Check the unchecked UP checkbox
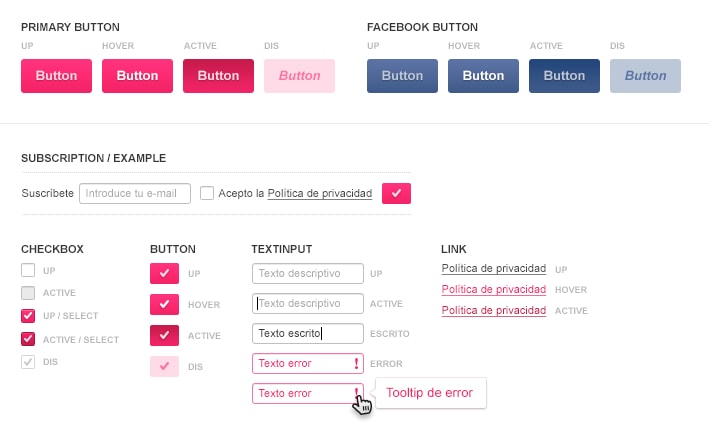709x431 pixels. point(28,270)
